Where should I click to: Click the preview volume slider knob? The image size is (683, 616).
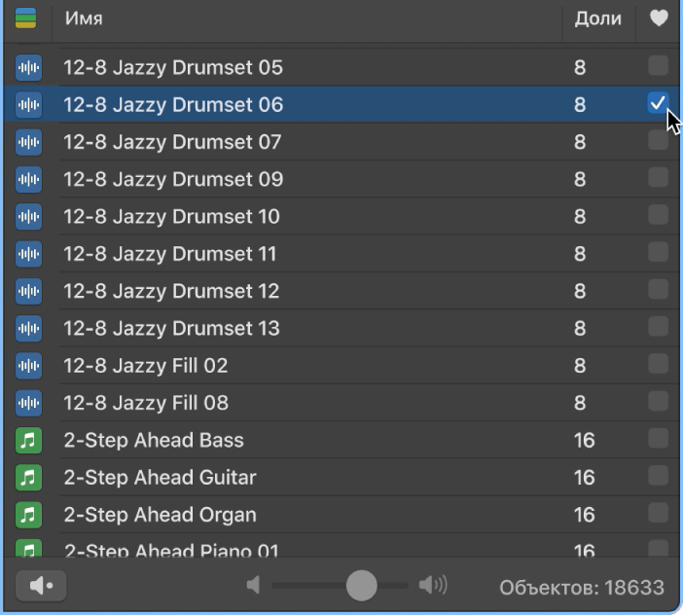pyautogui.click(x=361, y=585)
